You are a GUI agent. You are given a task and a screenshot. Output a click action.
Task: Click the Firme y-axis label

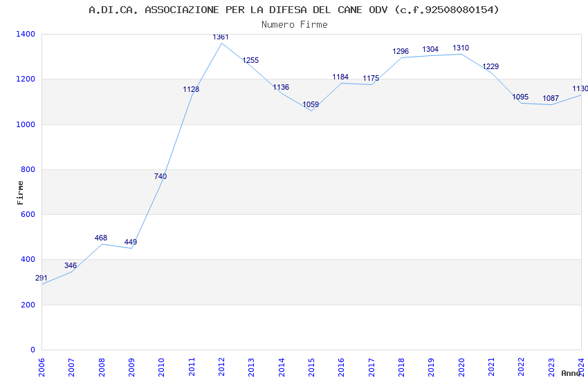(x=20, y=193)
